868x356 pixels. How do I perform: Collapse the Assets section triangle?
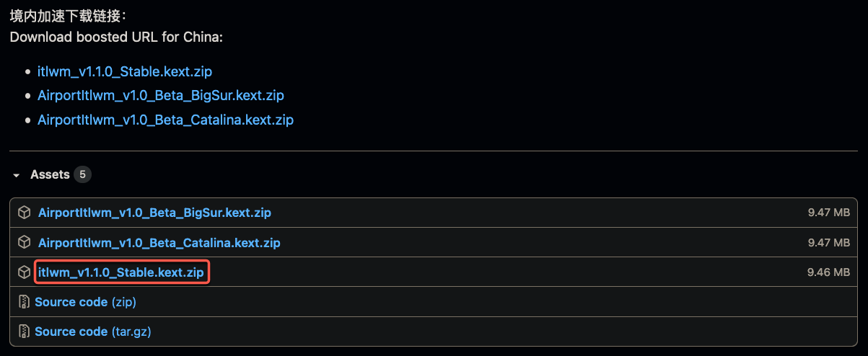(x=17, y=175)
